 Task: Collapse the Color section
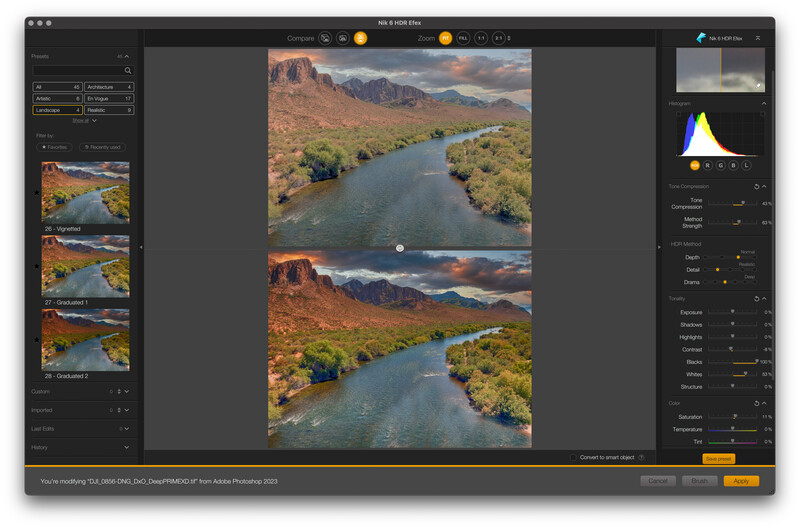click(x=764, y=404)
